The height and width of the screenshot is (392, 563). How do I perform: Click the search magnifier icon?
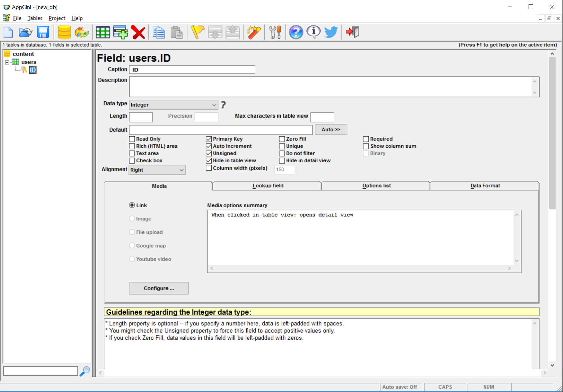pyautogui.click(x=85, y=371)
